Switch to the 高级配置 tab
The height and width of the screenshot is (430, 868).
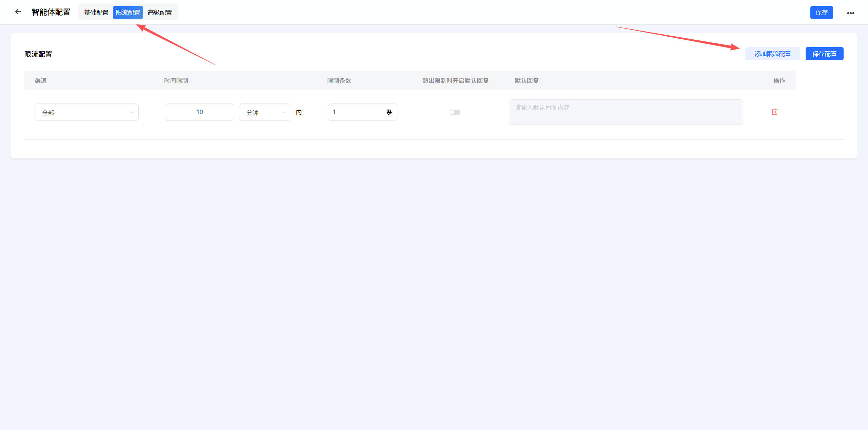[x=160, y=13]
